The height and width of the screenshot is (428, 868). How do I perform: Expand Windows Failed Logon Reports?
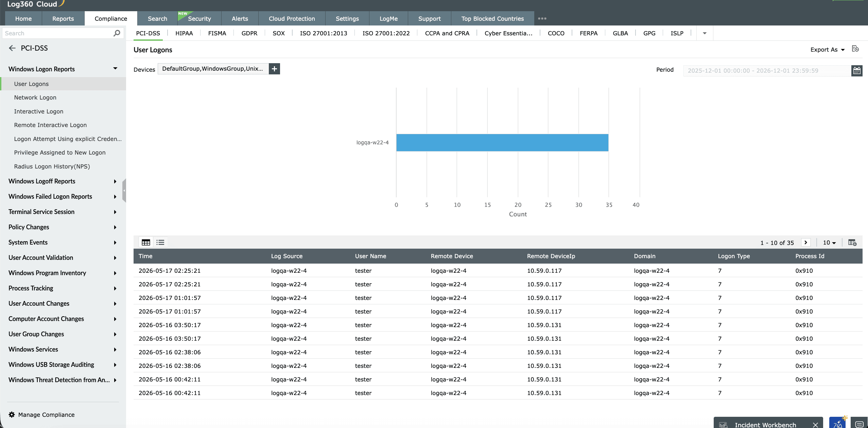(115, 197)
